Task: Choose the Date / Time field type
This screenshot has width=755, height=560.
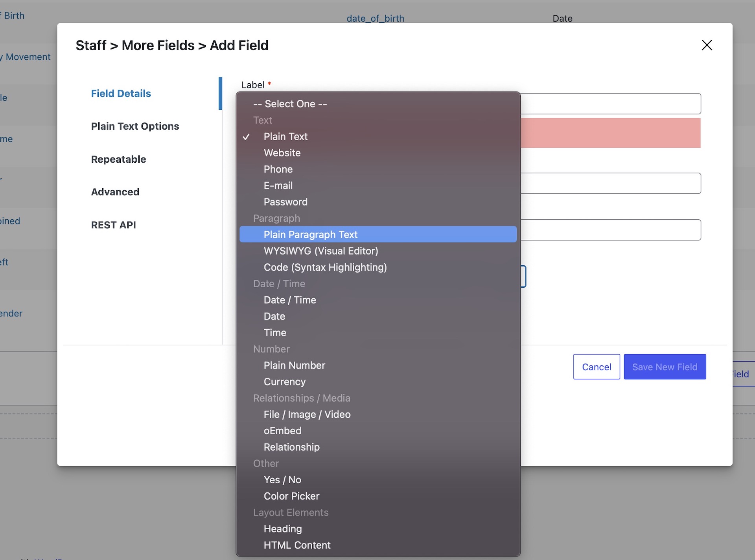Action: 290,300
